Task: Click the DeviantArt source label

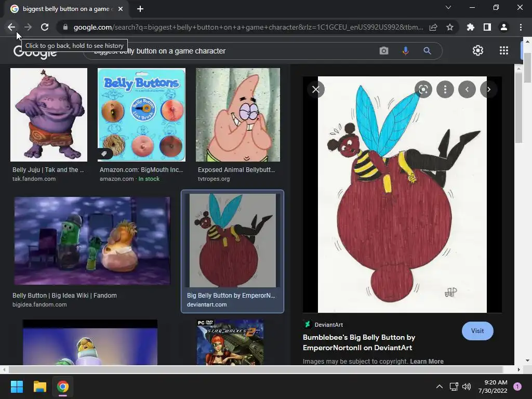Action: tap(328, 325)
